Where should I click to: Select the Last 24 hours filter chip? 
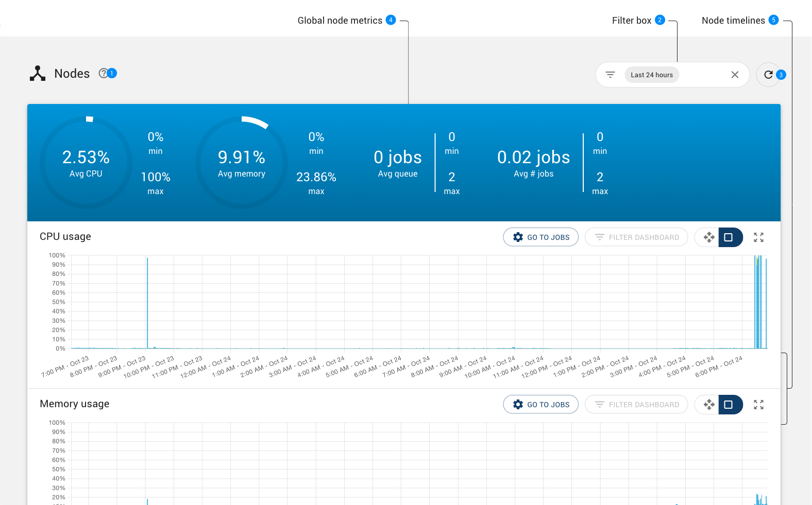pyautogui.click(x=652, y=75)
